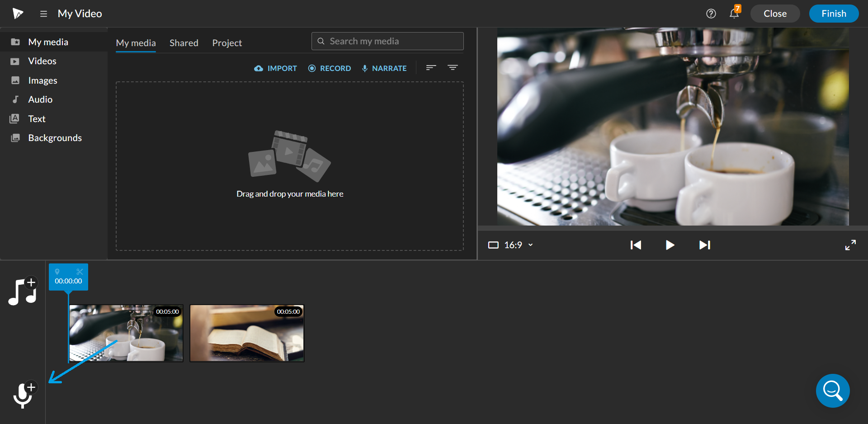
Task: Add a music track using the note icon
Action: point(23,291)
